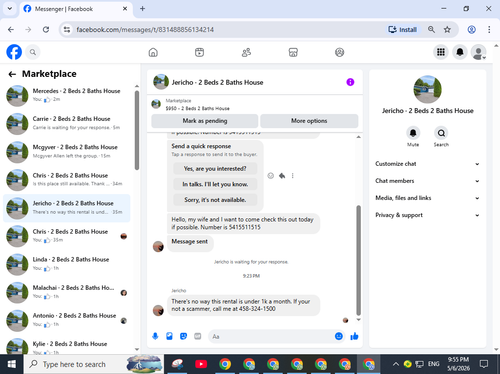The height and width of the screenshot is (374, 500).
Task: Choose a GIF icon in composer
Action: click(198, 336)
